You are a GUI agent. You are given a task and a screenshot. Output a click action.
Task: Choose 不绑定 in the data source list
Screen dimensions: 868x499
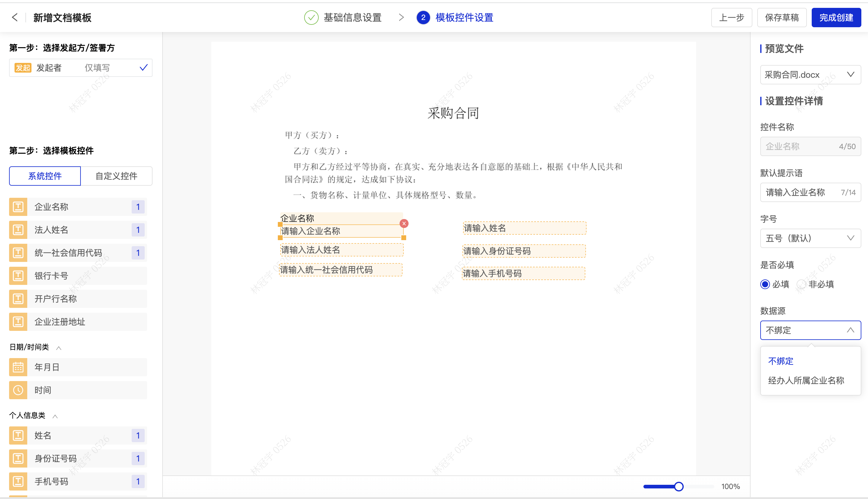point(781,361)
